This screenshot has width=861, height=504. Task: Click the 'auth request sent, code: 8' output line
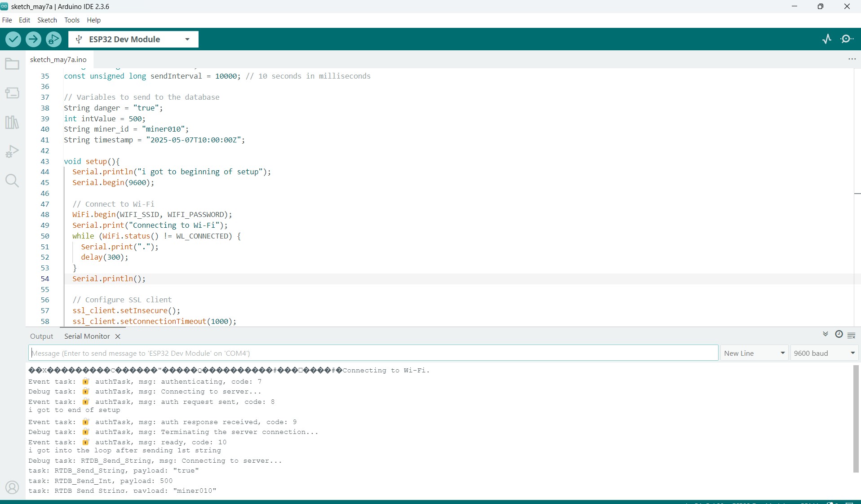tap(151, 402)
